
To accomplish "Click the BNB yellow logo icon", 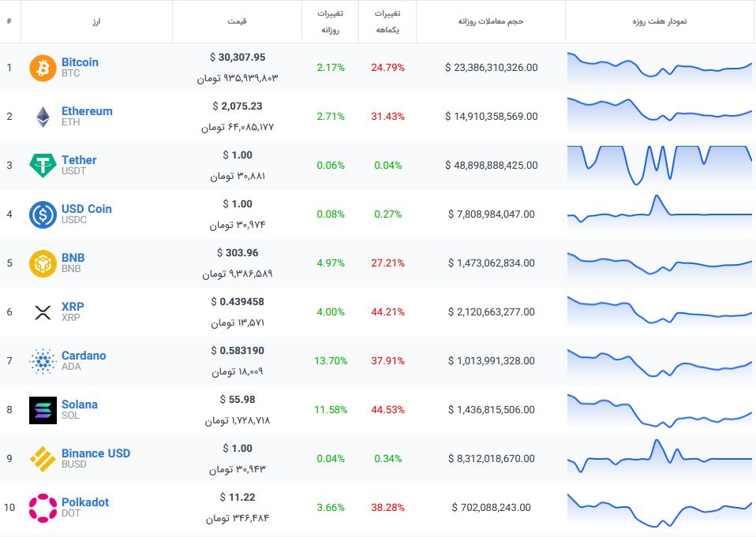I will click(x=43, y=263).
